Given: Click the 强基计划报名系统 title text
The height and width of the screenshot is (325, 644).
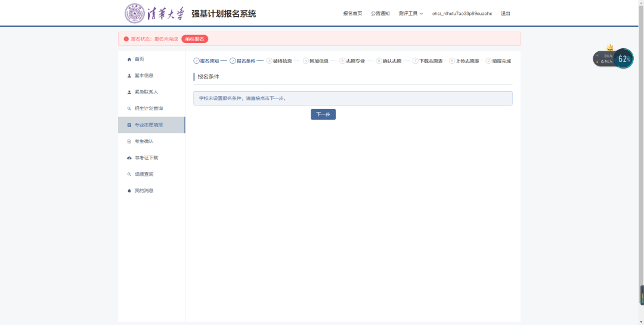Looking at the screenshot, I should click(224, 14).
